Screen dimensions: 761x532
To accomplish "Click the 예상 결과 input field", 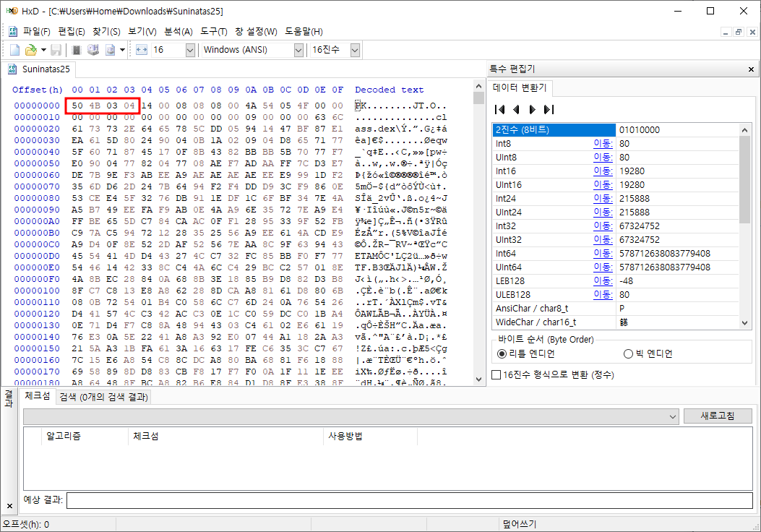I will point(409,500).
